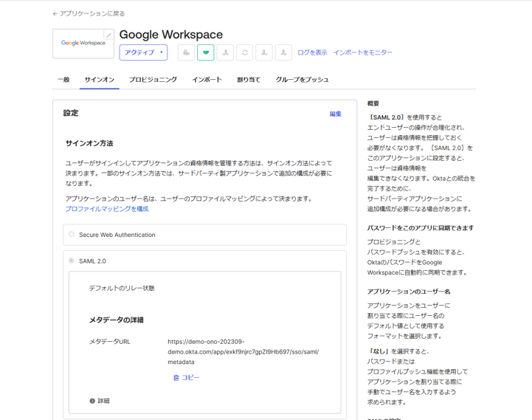Click the 概要 sidebar heading
The width and height of the screenshot is (532, 420).
[373, 103]
